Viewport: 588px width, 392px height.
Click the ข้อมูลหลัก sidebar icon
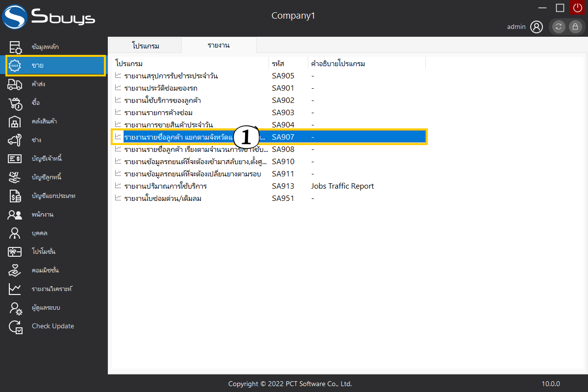pos(15,47)
